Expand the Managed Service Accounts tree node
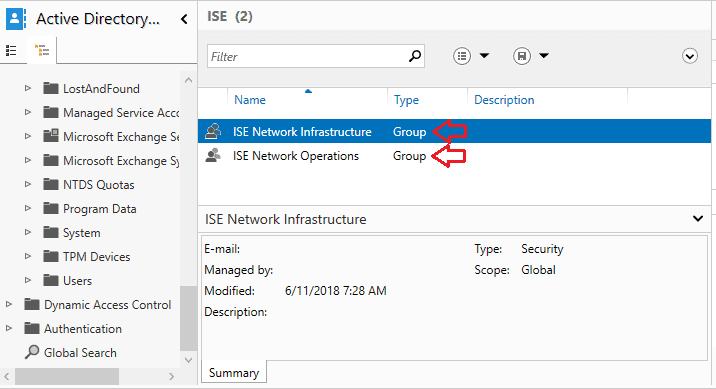Screen dimensions: 716x389 [28, 112]
